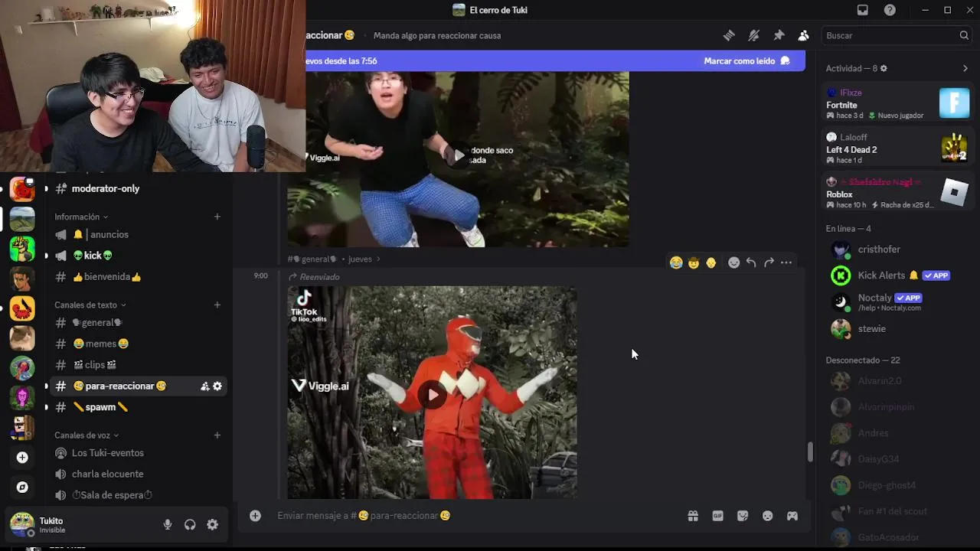Open user settings gear
The width and height of the screenshot is (980, 551).
(212, 524)
